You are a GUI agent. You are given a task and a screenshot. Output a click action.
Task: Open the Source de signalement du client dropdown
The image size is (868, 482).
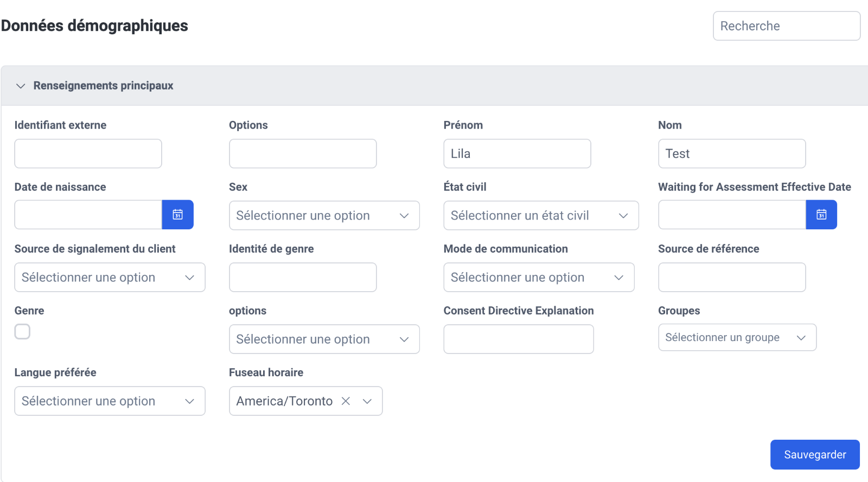110,277
